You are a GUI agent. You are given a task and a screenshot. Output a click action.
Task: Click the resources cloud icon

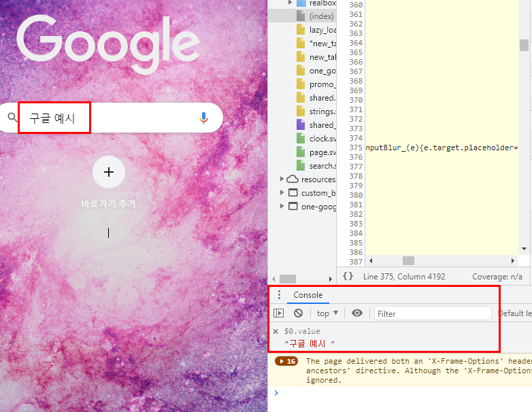point(293,179)
